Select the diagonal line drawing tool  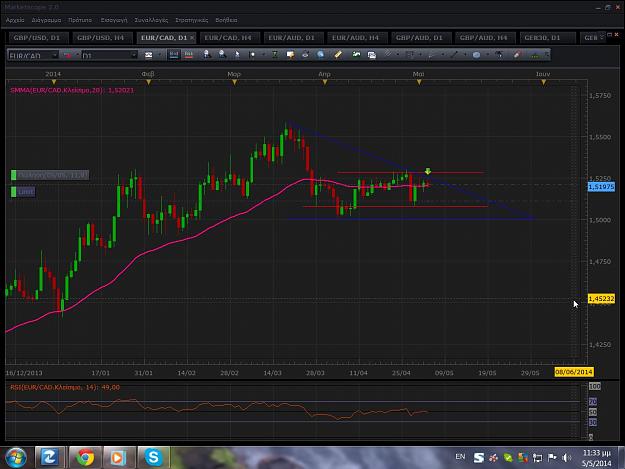point(454,55)
